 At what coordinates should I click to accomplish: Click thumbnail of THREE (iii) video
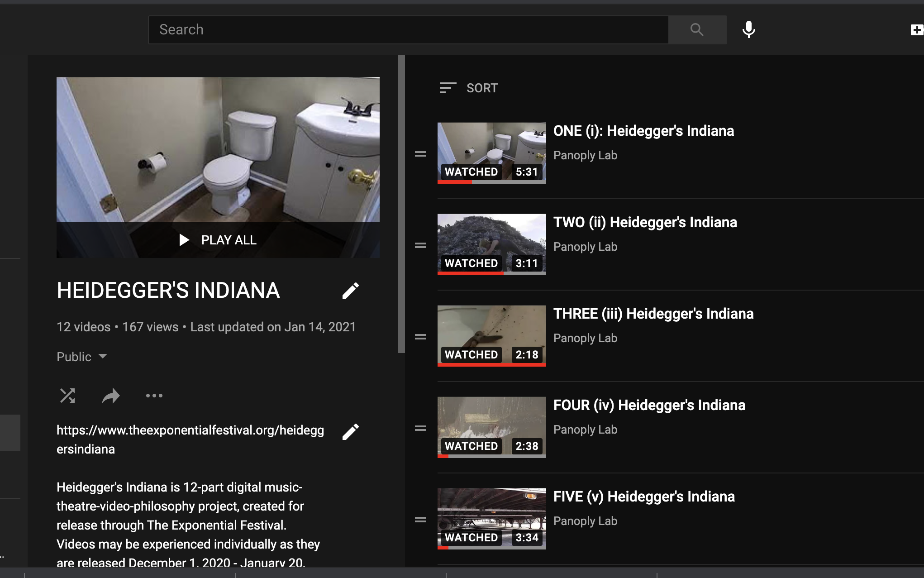(491, 335)
